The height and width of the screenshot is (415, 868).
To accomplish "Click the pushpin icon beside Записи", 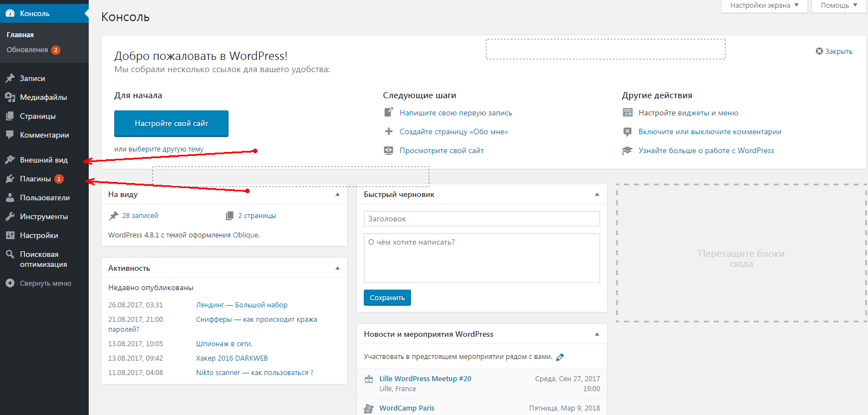I will [10, 79].
